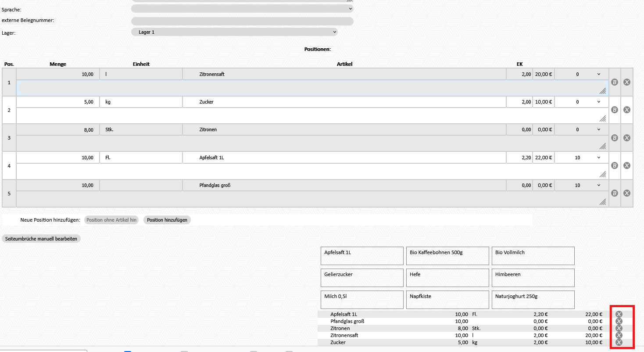644x352 pixels.
Task: Click the externe Belegnummer input field
Action: (242, 22)
